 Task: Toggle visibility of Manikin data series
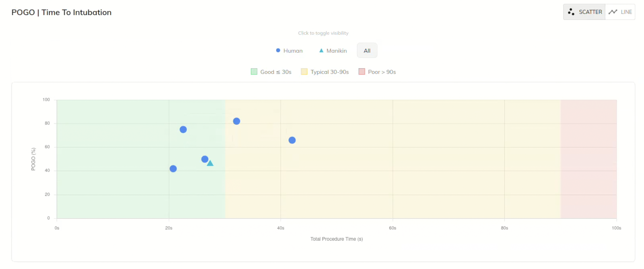pyautogui.click(x=333, y=51)
